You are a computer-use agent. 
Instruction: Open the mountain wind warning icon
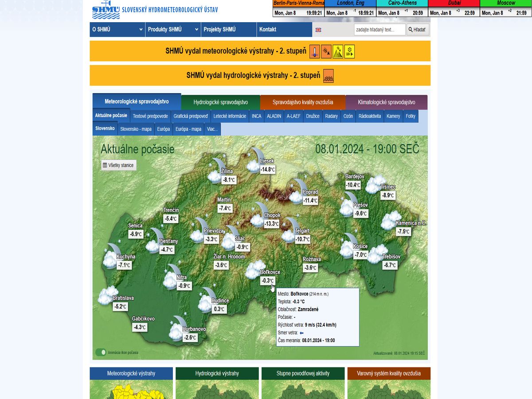click(x=338, y=51)
